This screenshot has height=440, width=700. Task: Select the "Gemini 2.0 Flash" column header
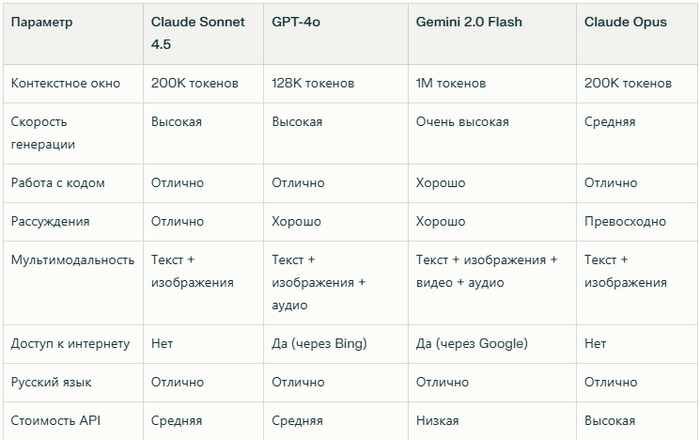click(467, 21)
